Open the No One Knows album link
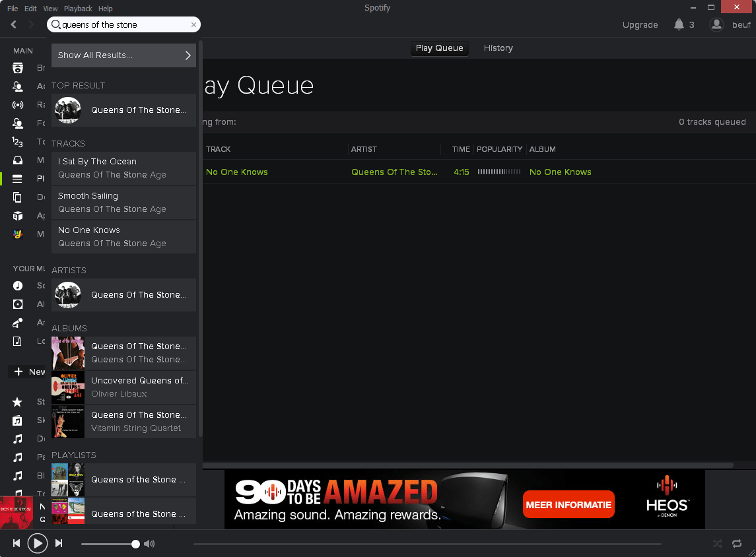Screen dimensions: 756x557 [x=561, y=172]
